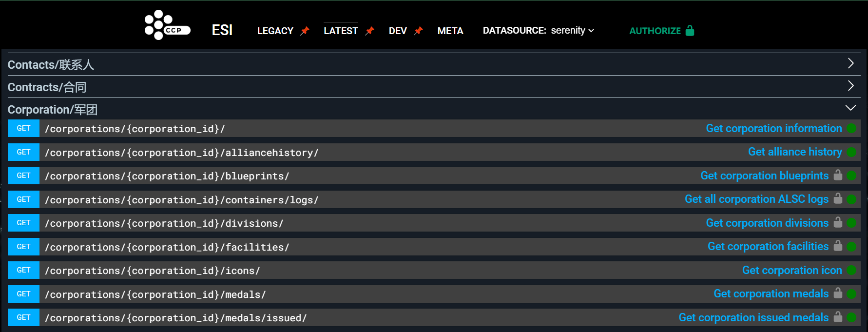The height and width of the screenshot is (332, 868).
Task: Click the lock icon on the medals/issued row
Action: pos(838,317)
